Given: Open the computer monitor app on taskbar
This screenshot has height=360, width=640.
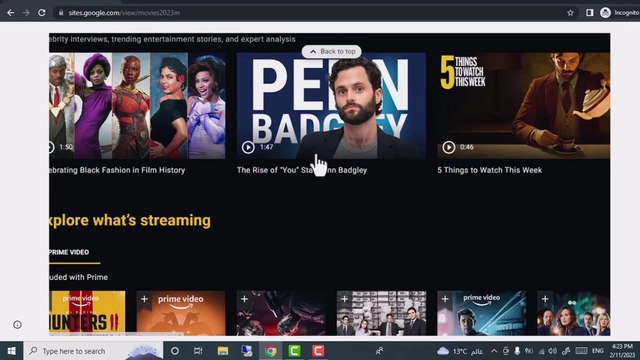Looking at the screenshot, I should [247, 351].
